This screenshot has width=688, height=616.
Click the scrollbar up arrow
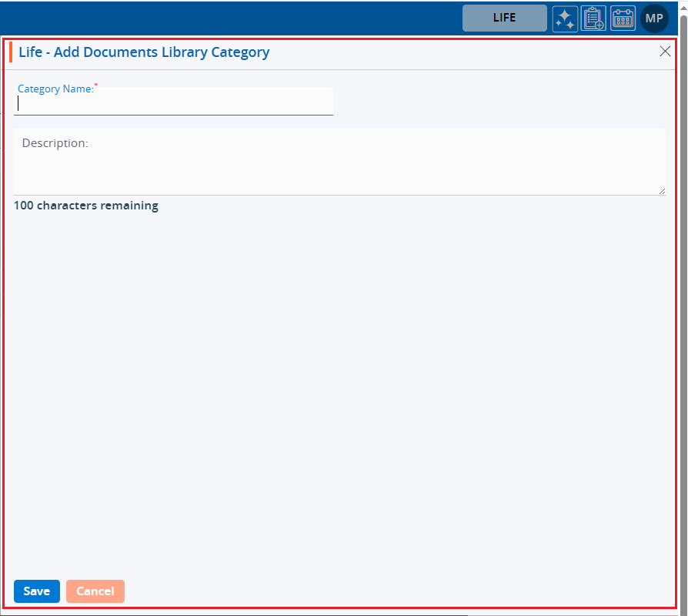[683, 6]
